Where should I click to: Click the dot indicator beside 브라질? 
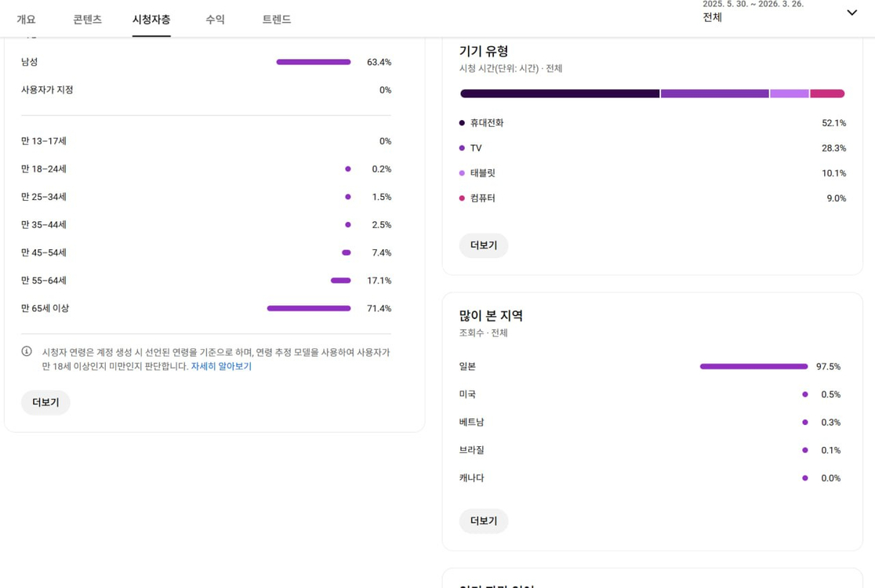(x=804, y=450)
